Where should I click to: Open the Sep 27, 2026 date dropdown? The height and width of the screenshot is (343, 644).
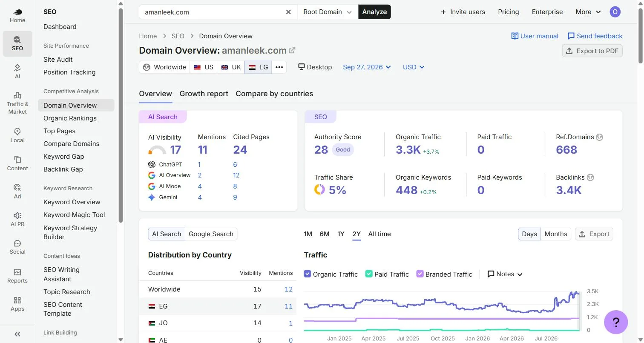(367, 67)
